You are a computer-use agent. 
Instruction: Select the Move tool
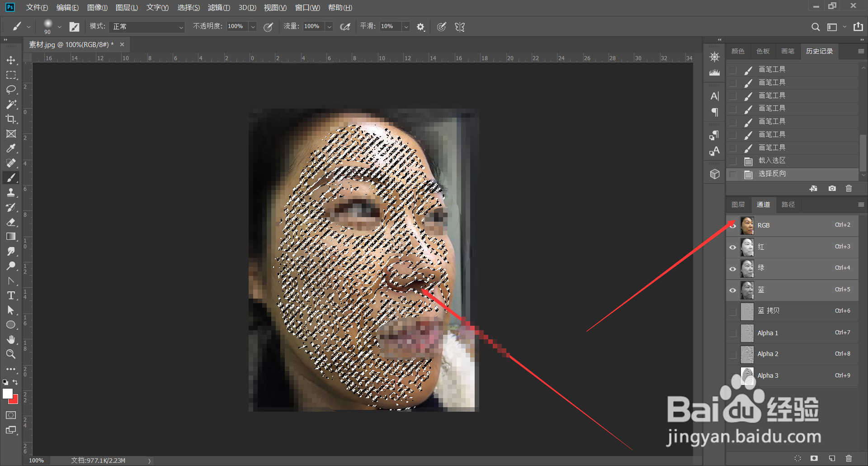(11, 60)
